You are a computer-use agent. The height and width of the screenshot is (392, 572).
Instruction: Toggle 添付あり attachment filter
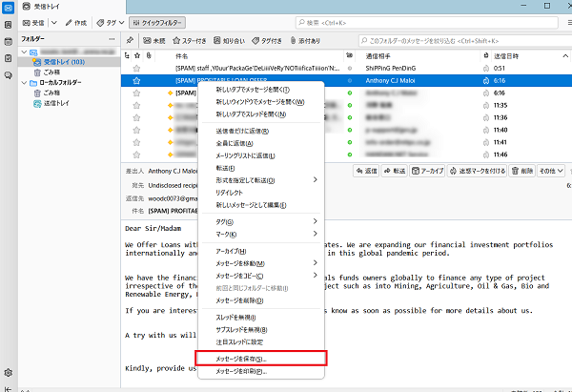pyautogui.click(x=305, y=41)
